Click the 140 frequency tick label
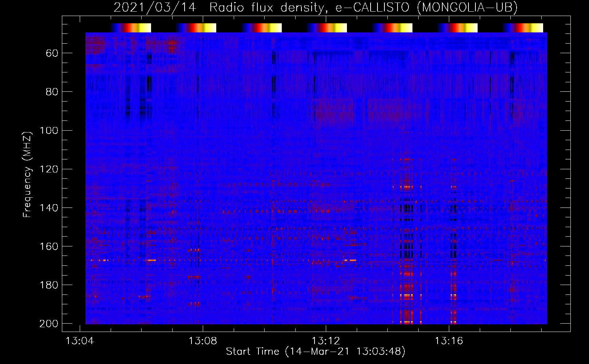 pos(49,208)
